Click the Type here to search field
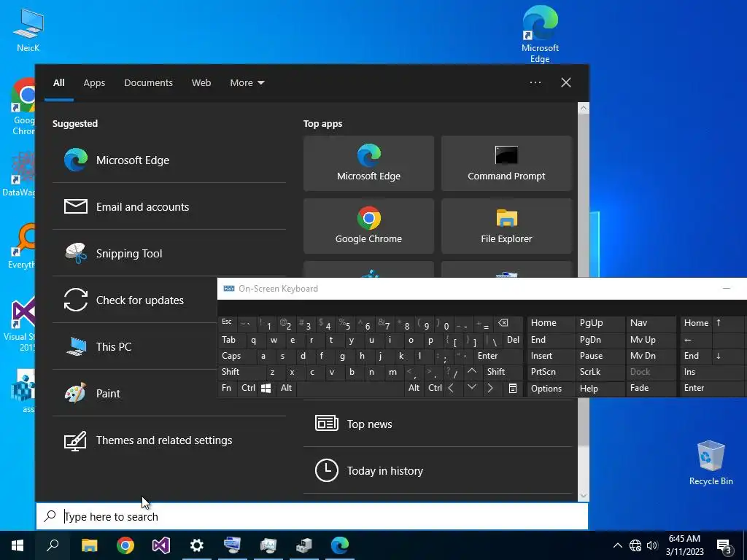The width and height of the screenshot is (747, 560). [x=312, y=516]
